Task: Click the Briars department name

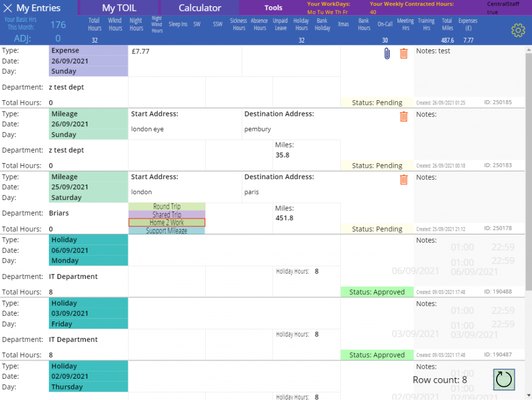Action: [x=59, y=213]
